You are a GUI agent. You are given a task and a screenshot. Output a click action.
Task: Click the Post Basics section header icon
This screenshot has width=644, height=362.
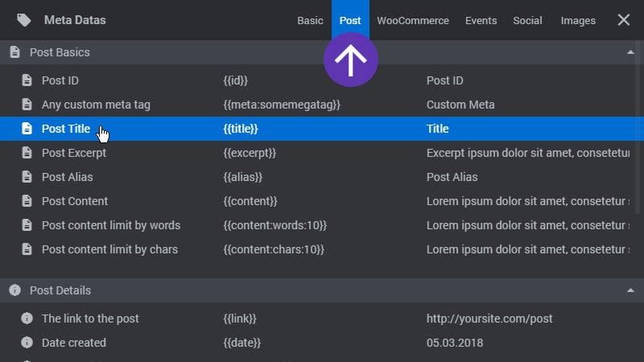click(14, 52)
